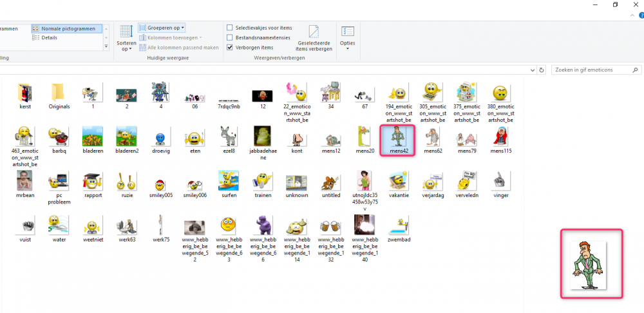
Task: Select the zwembad file icon
Action: point(398,229)
